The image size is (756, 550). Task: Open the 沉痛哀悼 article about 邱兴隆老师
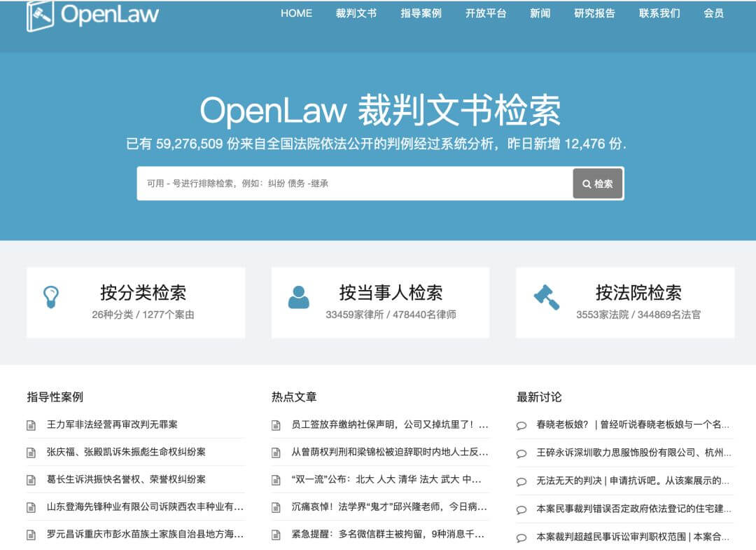374,507
